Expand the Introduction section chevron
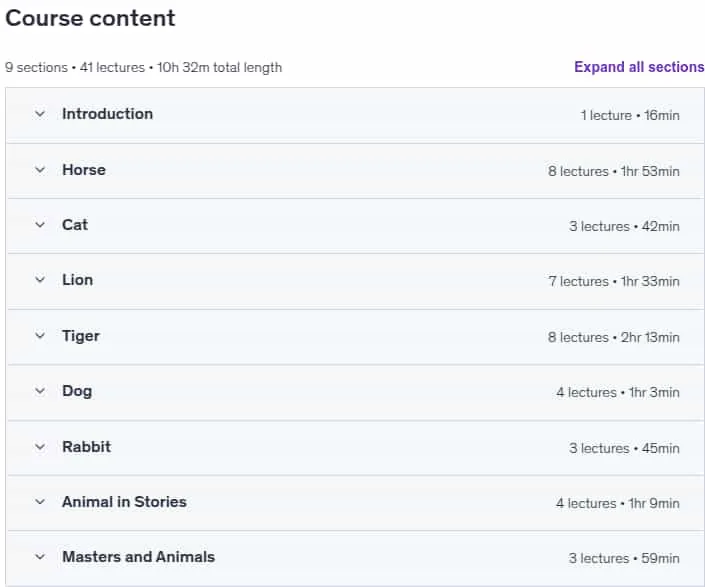 pos(40,114)
